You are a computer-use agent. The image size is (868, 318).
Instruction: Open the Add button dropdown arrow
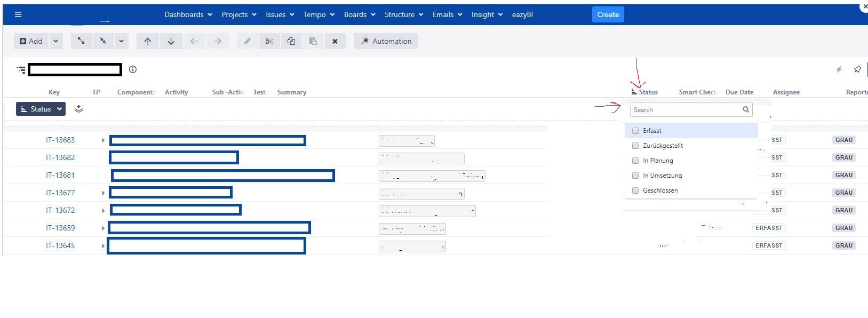[x=55, y=41]
